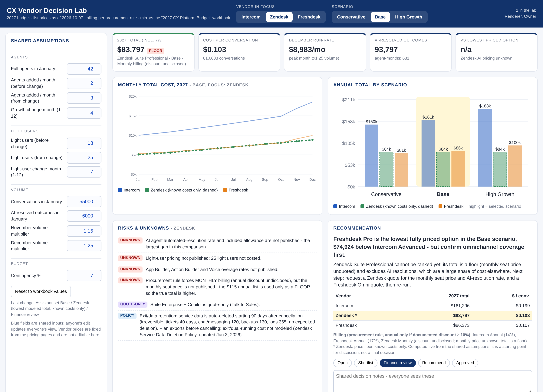
Task: Click the POLICY tag in risks list
Action: (x=127, y=315)
